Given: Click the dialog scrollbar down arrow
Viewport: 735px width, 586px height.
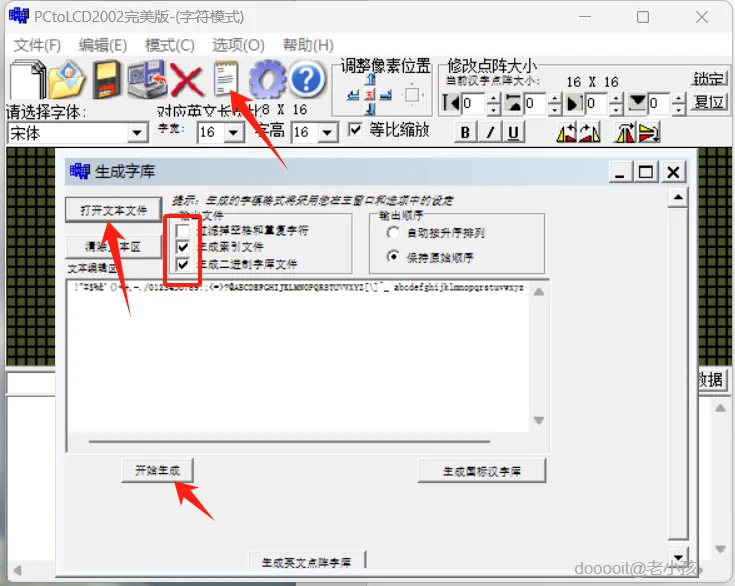Looking at the screenshot, I should click(x=678, y=557).
